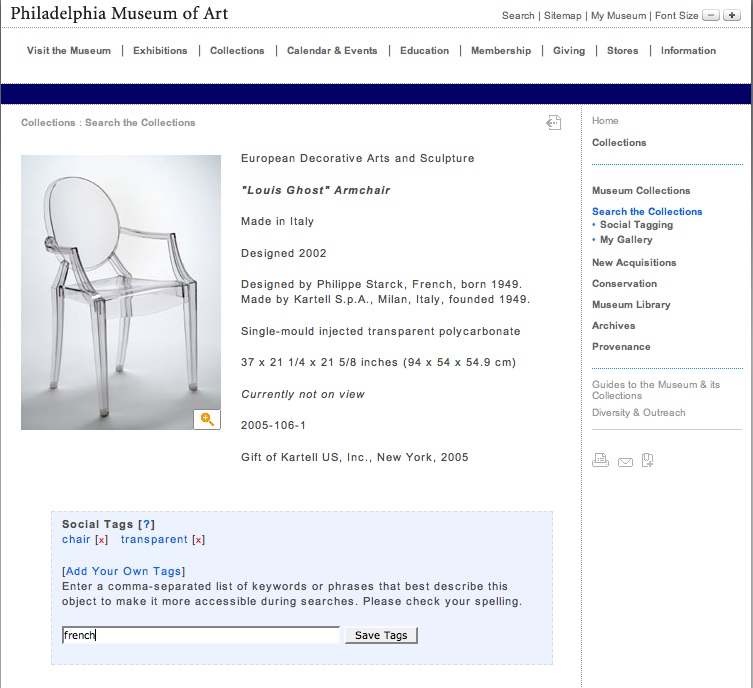Open the Archives link
Viewport: 753px width, 688px height.
(614, 326)
